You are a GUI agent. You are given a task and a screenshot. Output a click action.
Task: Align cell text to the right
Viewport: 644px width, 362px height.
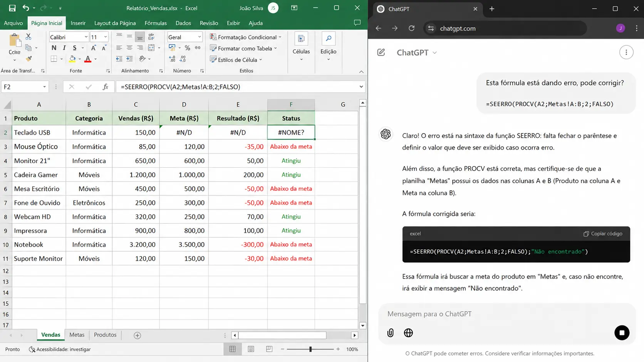tap(140, 48)
